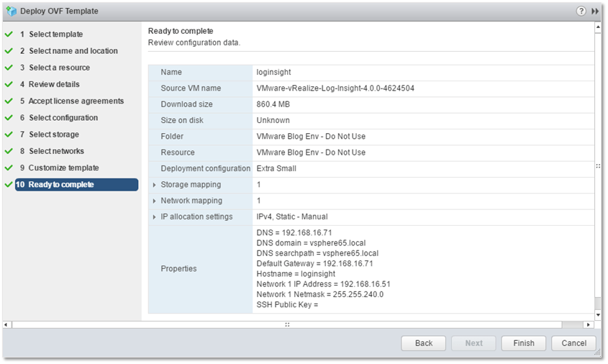Expand the Storage mapping row
The image size is (608, 364).
point(154,185)
